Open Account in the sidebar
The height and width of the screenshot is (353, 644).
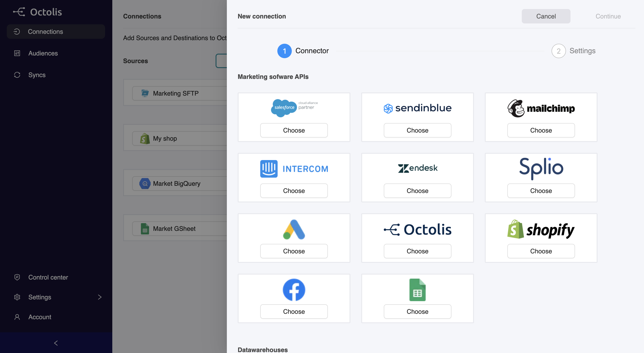pyautogui.click(x=56, y=317)
